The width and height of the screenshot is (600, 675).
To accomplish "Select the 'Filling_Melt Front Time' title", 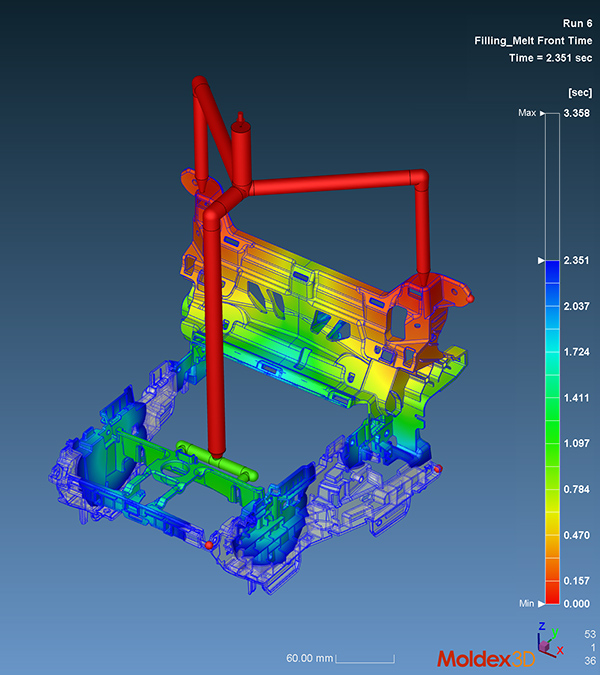I will 533,41.
